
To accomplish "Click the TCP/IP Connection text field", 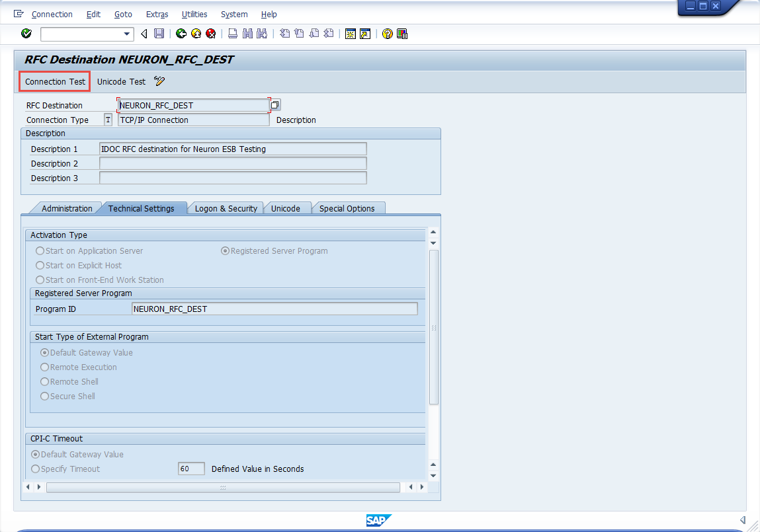I will 193,120.
